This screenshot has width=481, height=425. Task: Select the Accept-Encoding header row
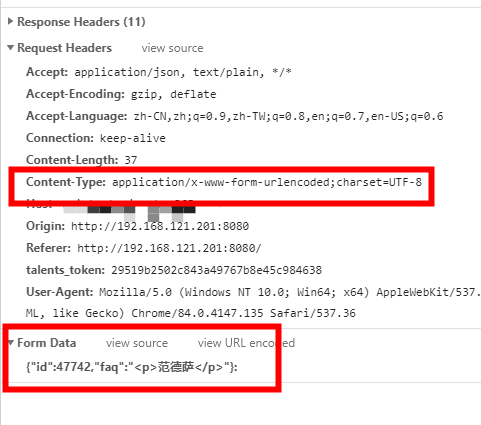pos(121,94)
